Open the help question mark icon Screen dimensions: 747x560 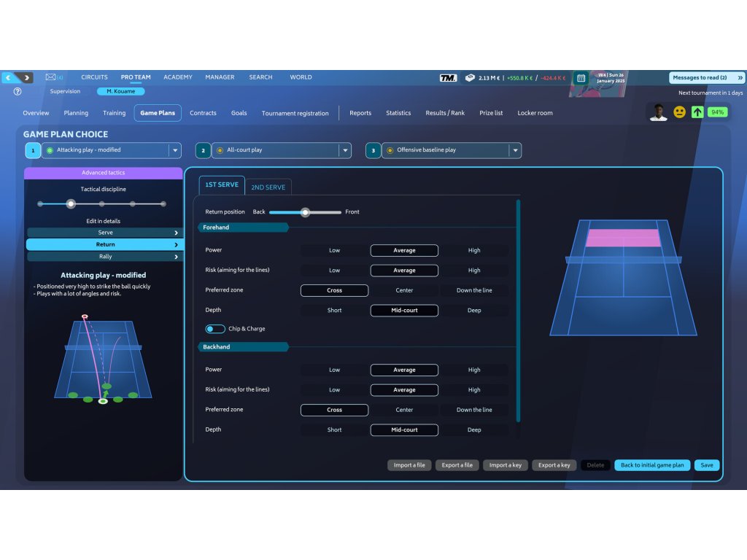coord(18,91)
